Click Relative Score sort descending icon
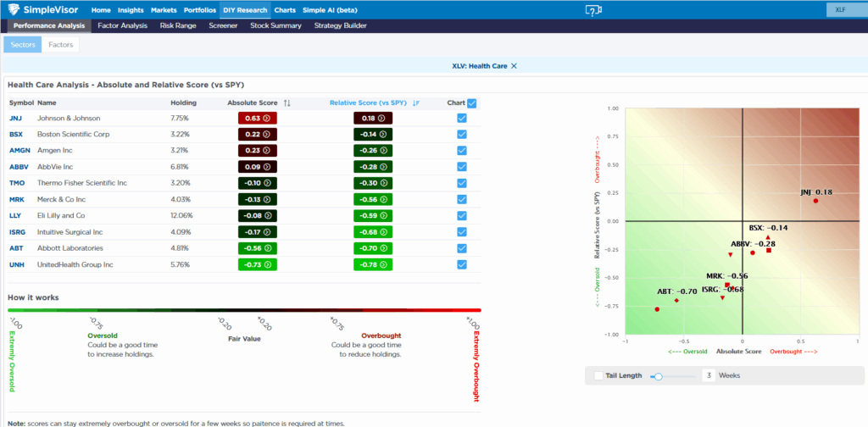 416,103
